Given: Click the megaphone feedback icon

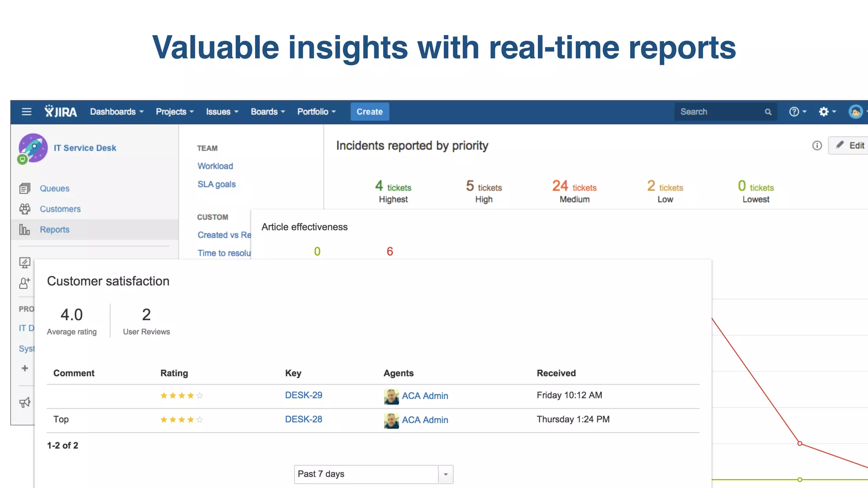Looking at the screenshot, I should tap(25, 402).
